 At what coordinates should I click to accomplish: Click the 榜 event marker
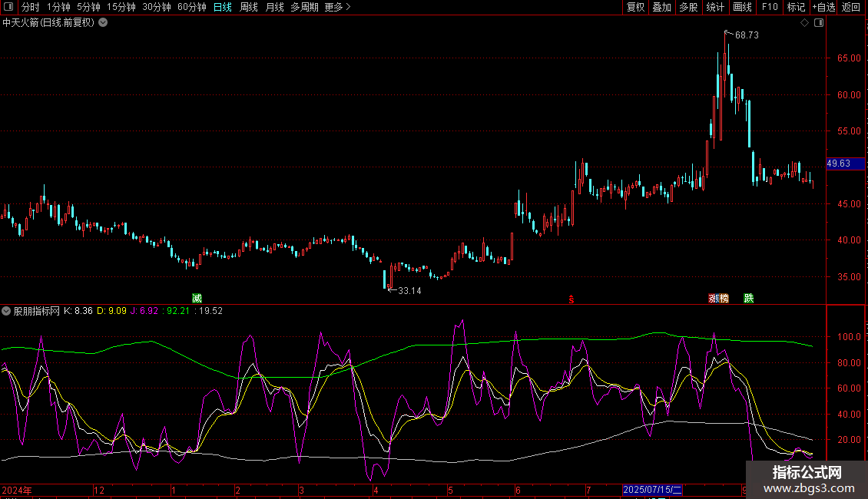pyautogui.click(x=723, y=298)
